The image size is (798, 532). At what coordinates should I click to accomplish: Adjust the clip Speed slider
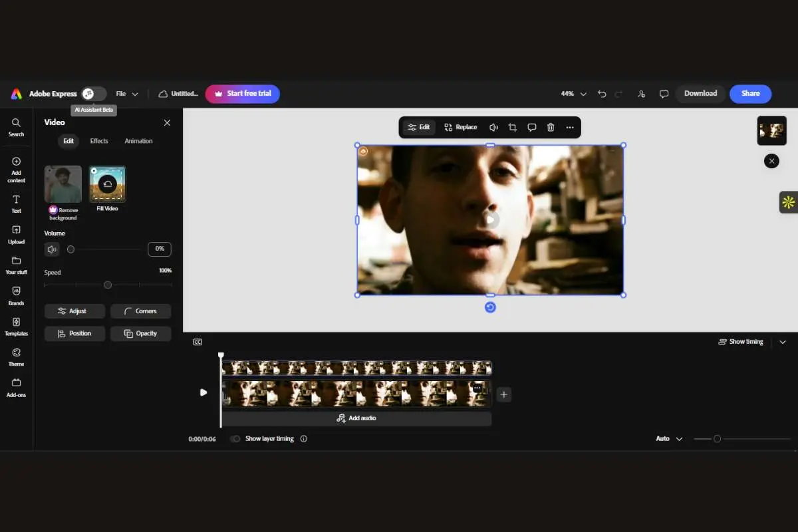coord(108,285)
